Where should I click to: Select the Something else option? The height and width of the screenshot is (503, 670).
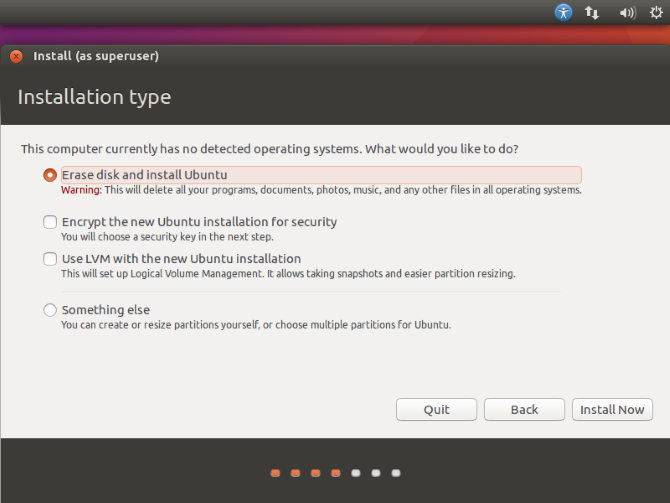pos(50,310)
